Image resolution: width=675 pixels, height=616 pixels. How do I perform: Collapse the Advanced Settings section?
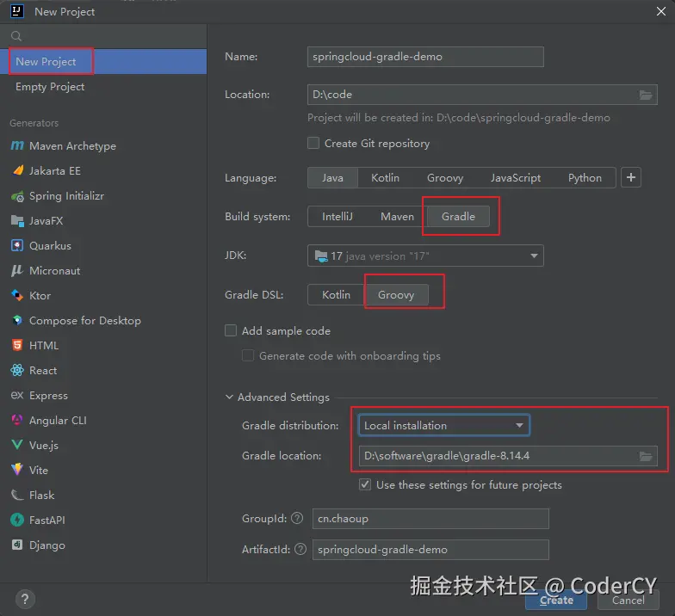coord(229,397)
